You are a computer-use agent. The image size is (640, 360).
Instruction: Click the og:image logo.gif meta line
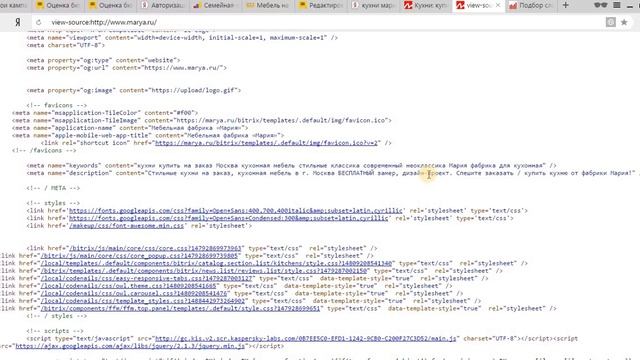pos(134,90)
